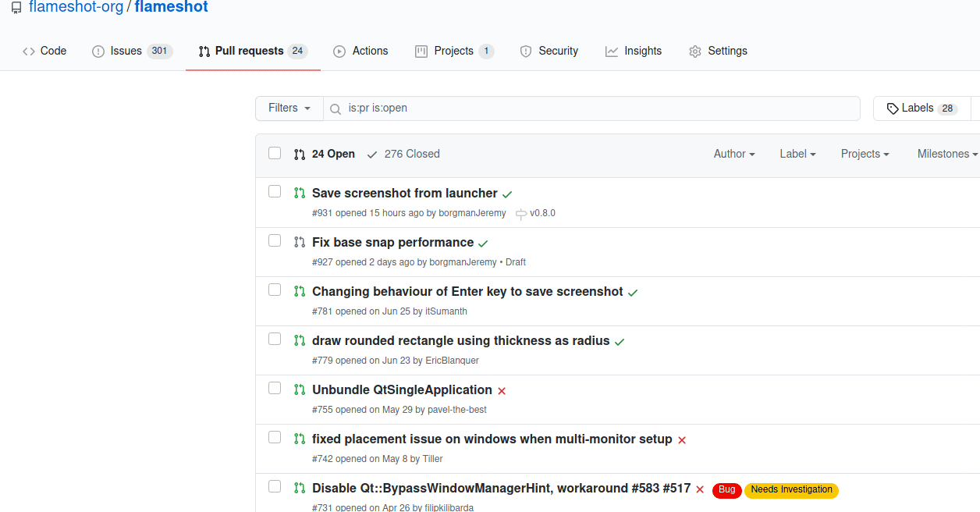Check the box for Changing behaviour of Enter key
Screen dimensions: 980x512
[x=275, y=290]
